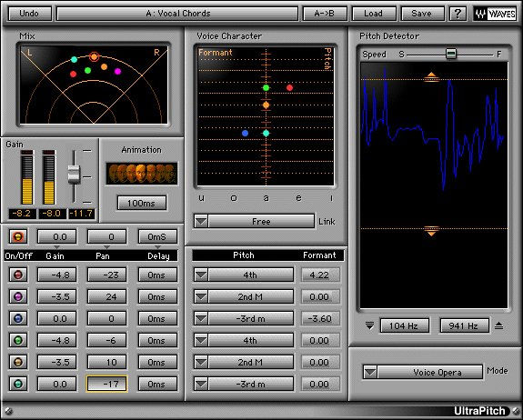523x420 pixels.
Task: Click the upper pitch range marker
Action: click(431, 76)
